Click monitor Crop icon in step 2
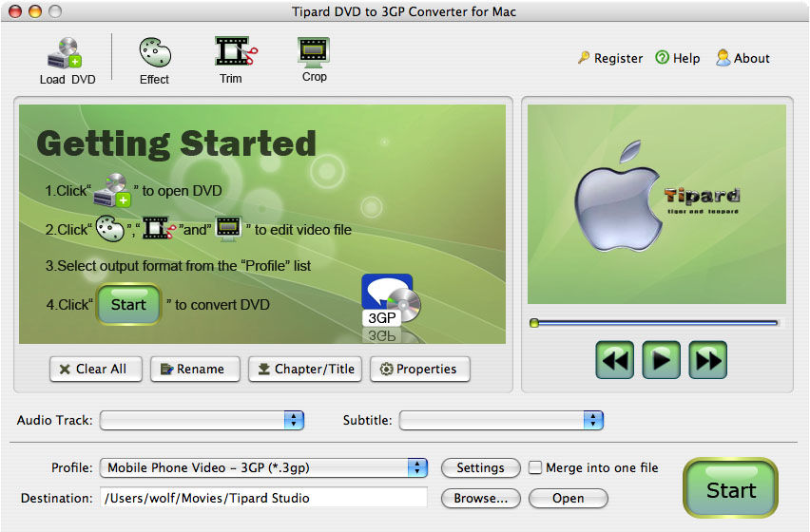 [x=228, y=229]
